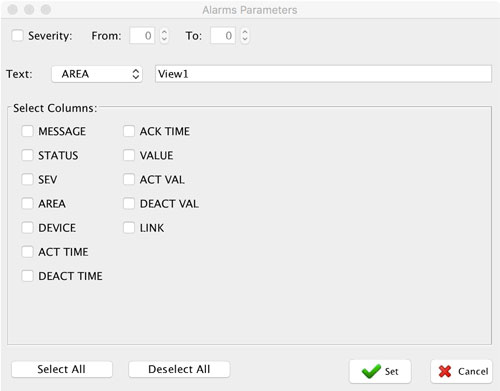Viewport: 500px width, 391px height.
Task: Enable the ACK TIME column
Action: click(129, 131)
